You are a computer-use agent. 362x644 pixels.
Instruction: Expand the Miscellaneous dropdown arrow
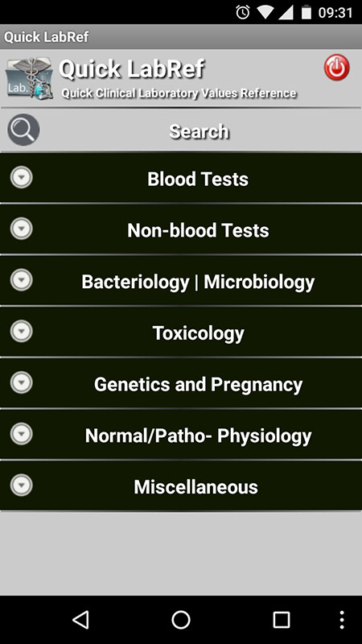[22, 485]
